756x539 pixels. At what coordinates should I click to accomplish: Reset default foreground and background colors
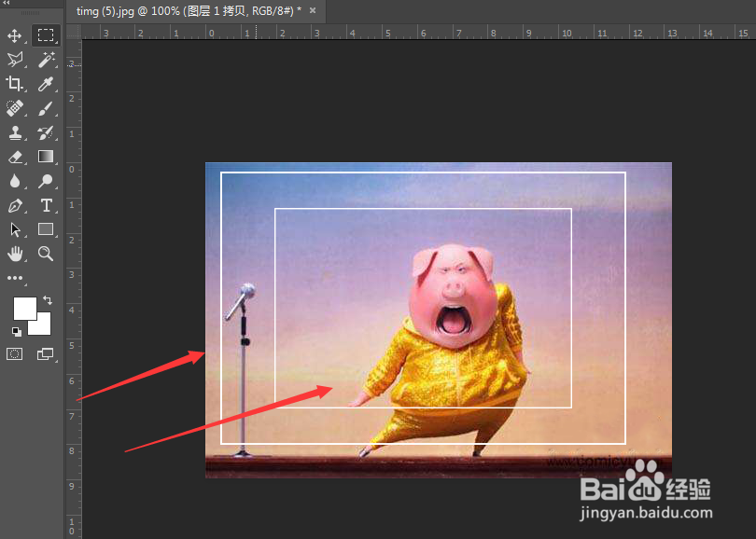click(17, 331)
